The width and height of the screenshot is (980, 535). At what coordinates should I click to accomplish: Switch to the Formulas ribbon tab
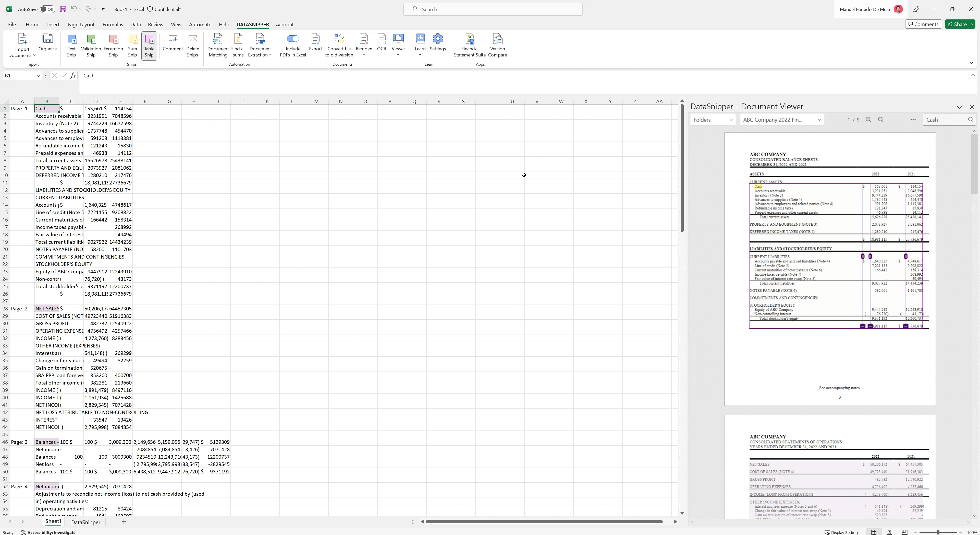(x=113, y=24)
